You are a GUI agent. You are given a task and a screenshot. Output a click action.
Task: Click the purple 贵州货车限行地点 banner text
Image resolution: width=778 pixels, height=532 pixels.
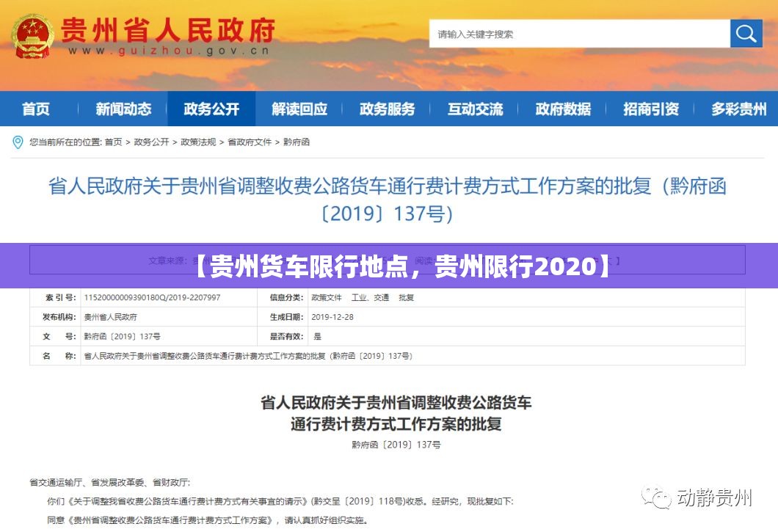point(401,266)
